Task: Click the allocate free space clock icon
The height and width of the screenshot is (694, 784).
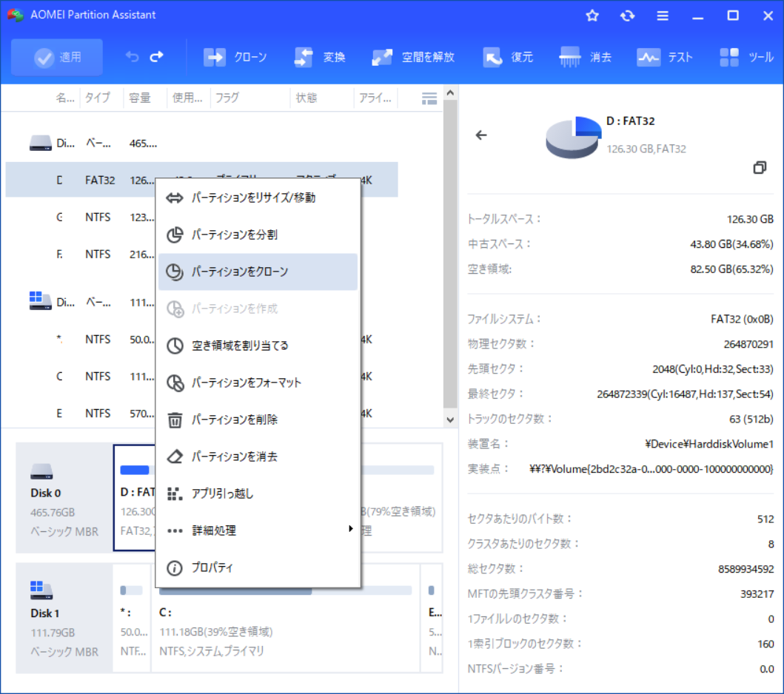Action: point(175,346)
